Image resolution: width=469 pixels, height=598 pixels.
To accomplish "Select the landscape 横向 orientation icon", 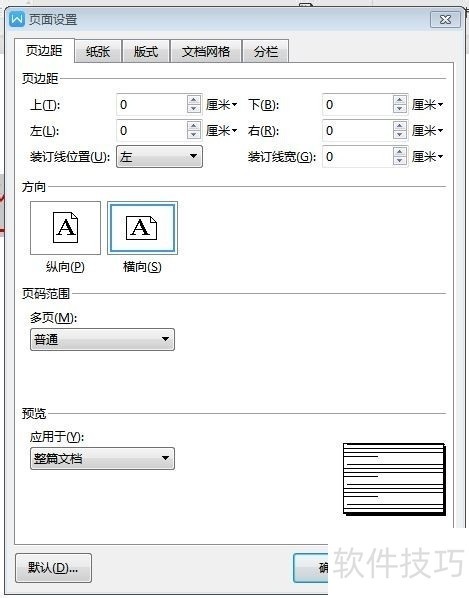I will click(x=142, y=228).
